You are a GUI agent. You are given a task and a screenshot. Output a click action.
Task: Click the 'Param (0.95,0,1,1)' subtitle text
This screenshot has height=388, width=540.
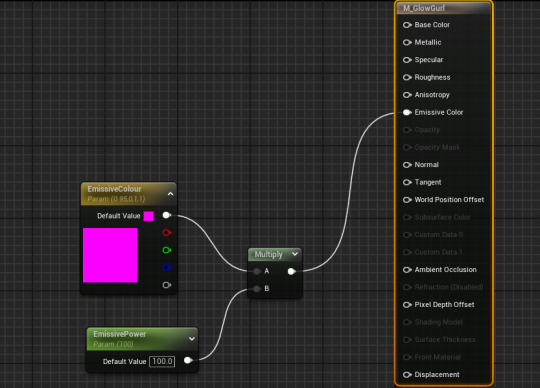click(x=116, y=199)
